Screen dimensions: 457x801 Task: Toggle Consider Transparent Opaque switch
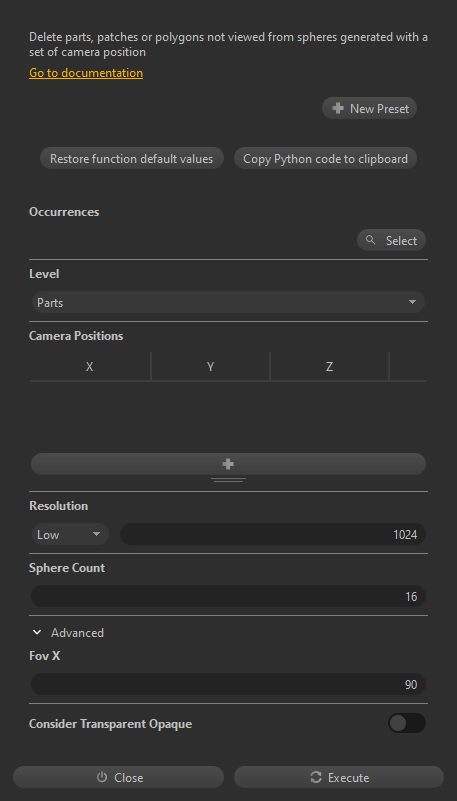click(x=407, y=723)
